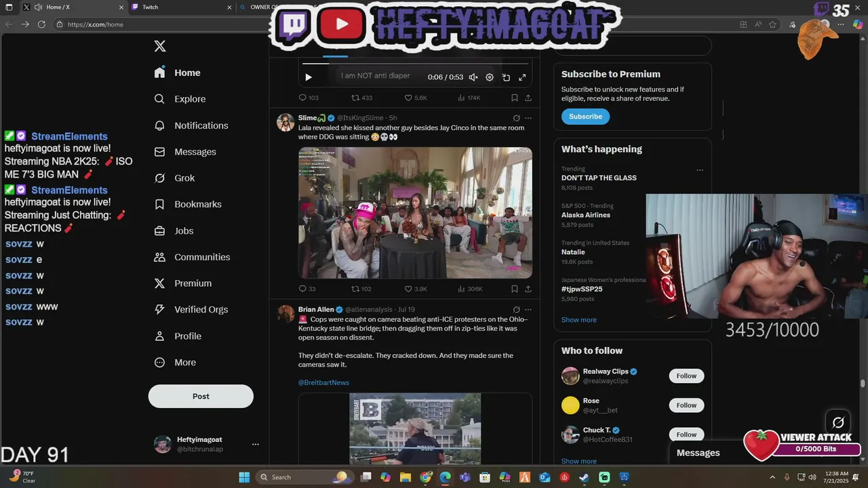
Task: Open the Windows Start menu
Action: pos(244,477)
